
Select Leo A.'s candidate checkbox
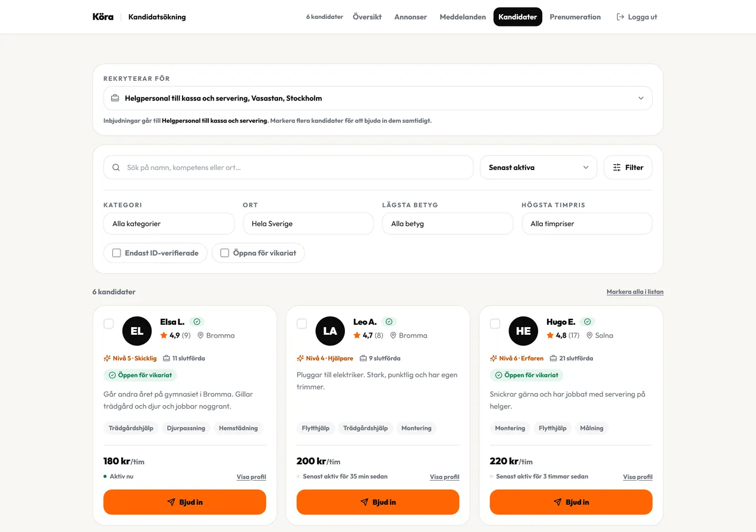[302, 324]
